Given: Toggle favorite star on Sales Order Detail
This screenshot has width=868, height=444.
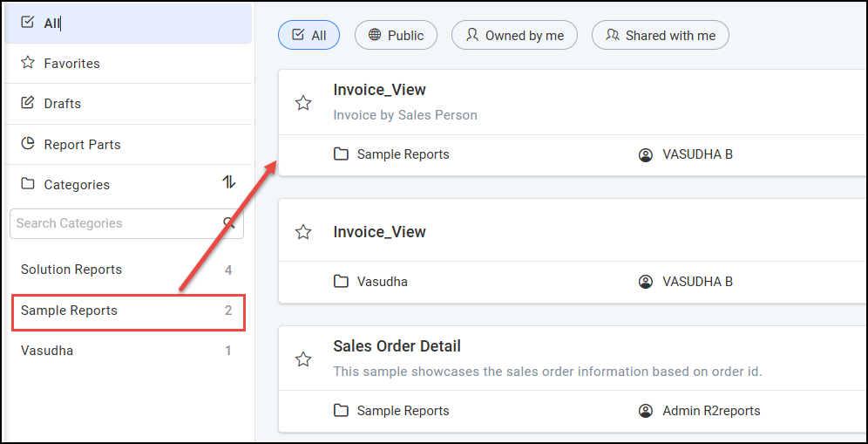Looking at the screenshot, I should click(x=303, y=359).
